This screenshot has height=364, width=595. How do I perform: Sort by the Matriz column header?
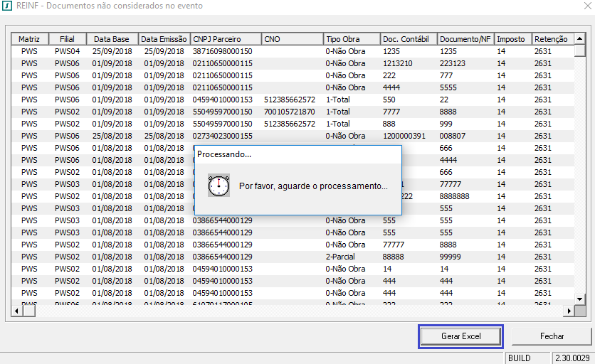[x=29, y=39]
